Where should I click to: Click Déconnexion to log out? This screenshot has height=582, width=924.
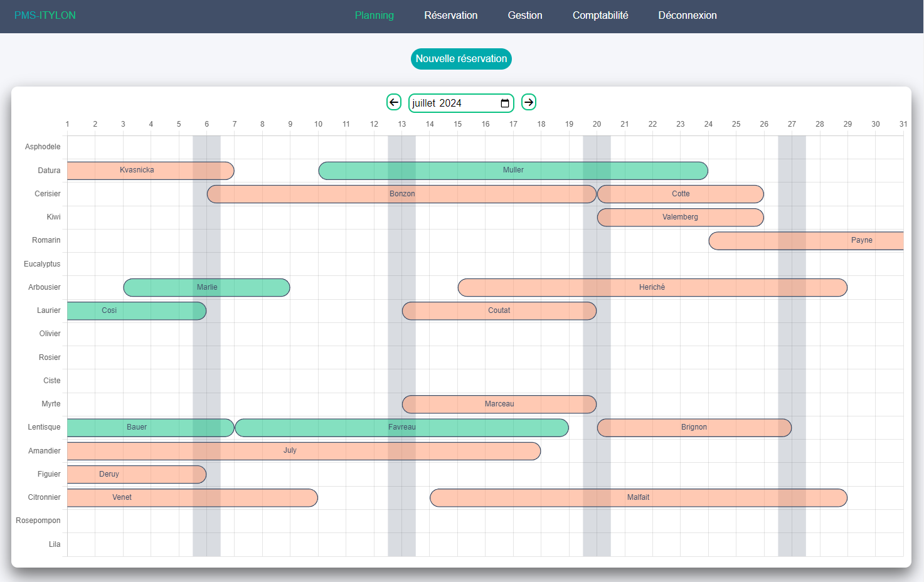[x=688, y=16]
